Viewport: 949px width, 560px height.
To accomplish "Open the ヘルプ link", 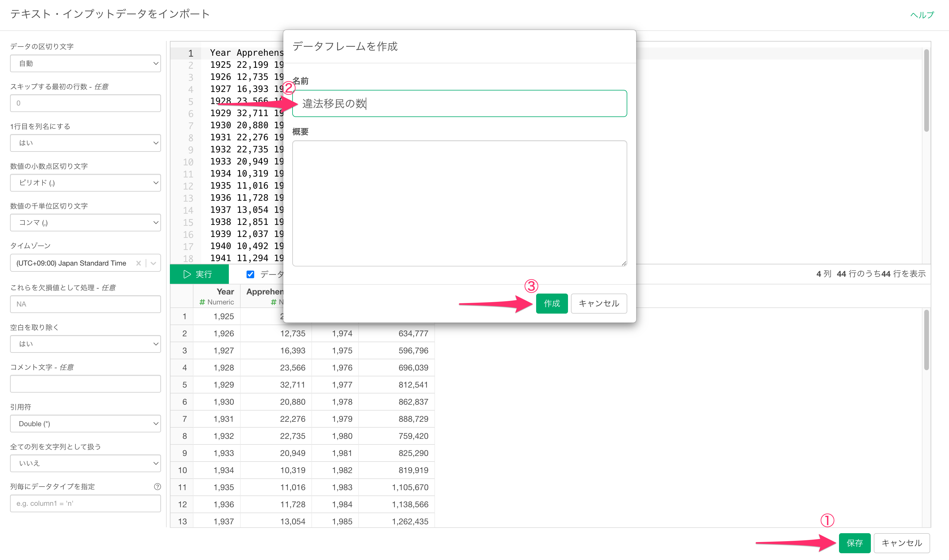I will [922, 15].
